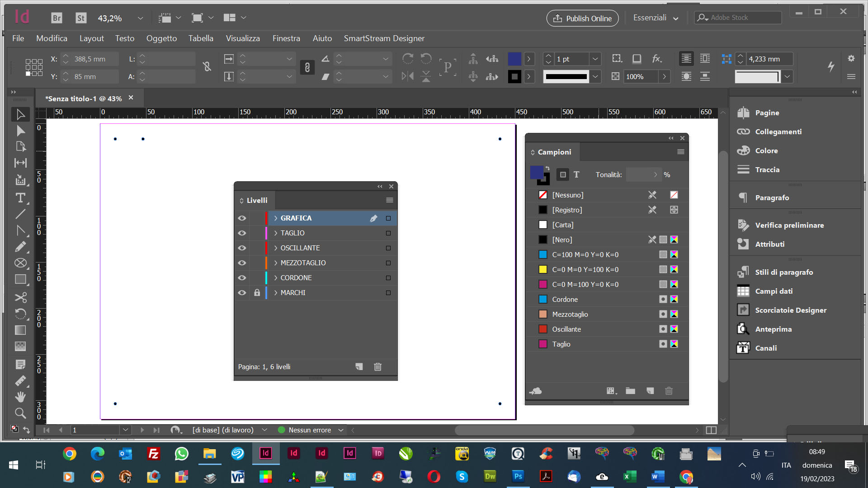Select the Type tool
Screen dimensions: 868x488
click(20, 198)
